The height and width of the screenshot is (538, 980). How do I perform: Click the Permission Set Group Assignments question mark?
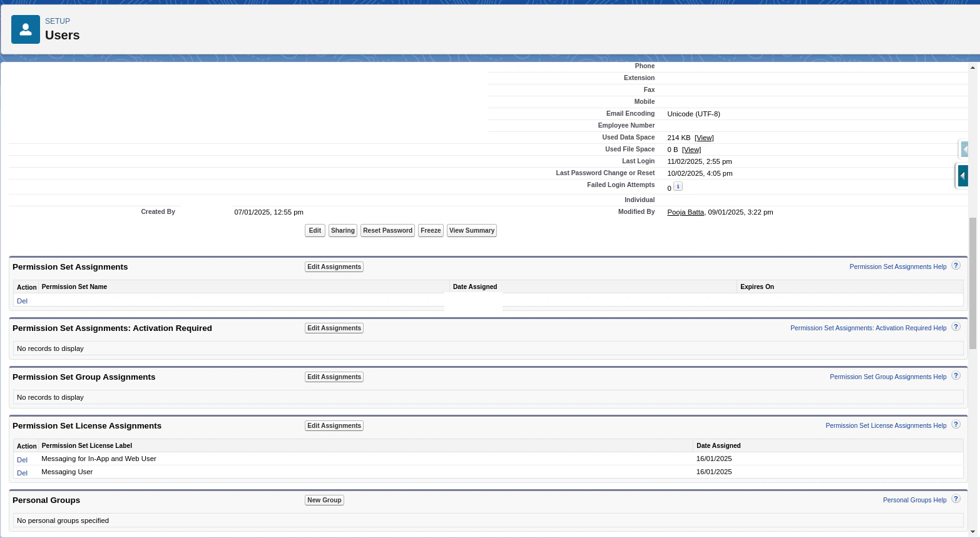pyautogui.click(x=956, y=375)
